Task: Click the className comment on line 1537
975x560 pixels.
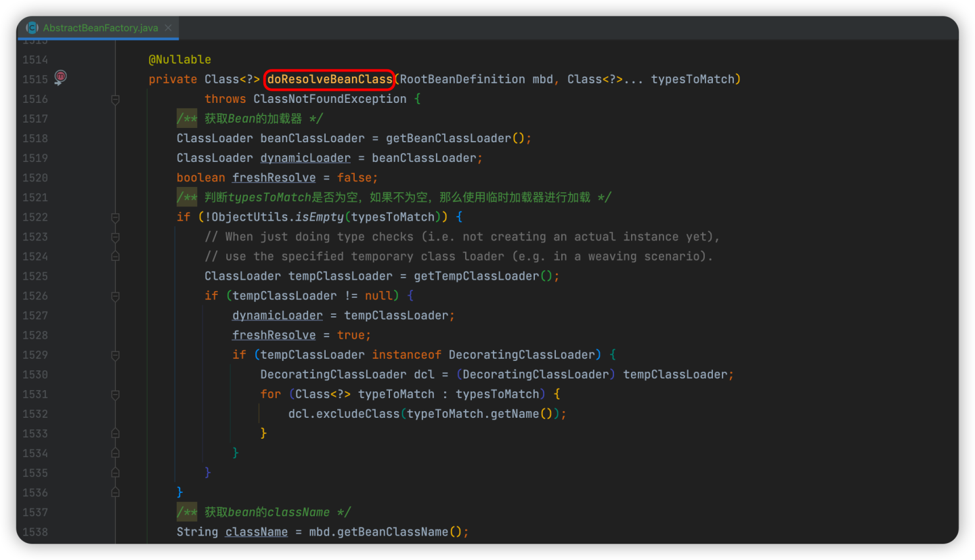Action: point(264,513)
